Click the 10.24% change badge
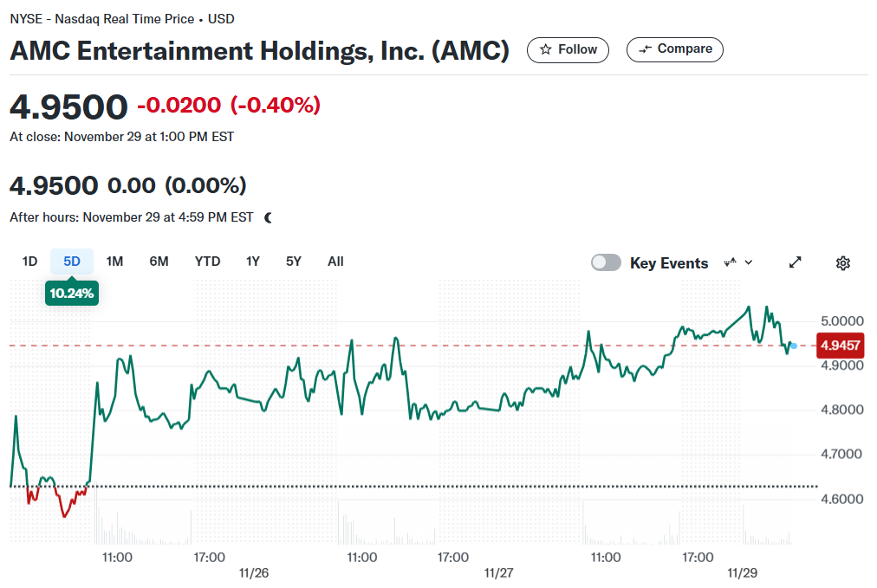The width and height of the screenshot is (877, 588). tap(72, 294)
